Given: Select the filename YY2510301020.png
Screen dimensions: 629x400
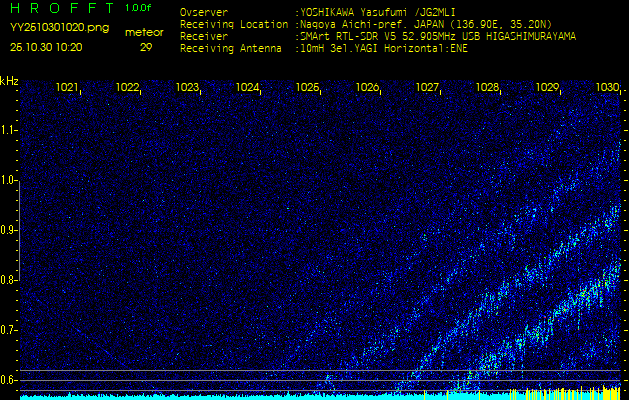Looking at the screenshot, I should (x=59, y=27).
